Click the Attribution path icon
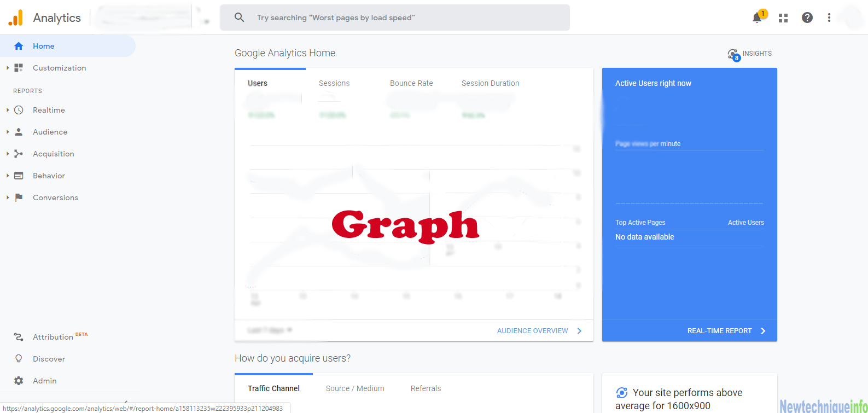This screenshot has width=868, height=413. (19, 337)
